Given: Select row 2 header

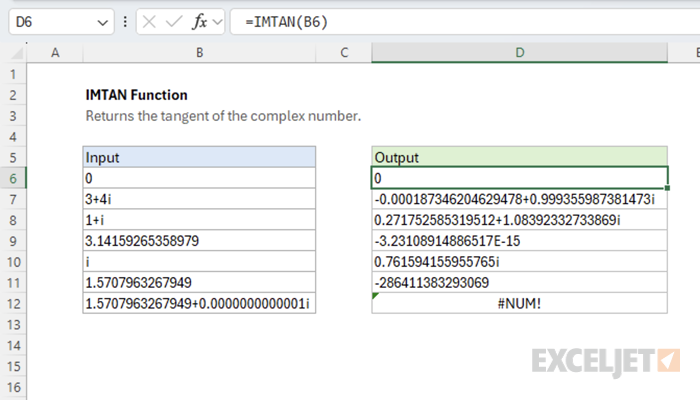Looking at the screenshot, I should point(13,95).
